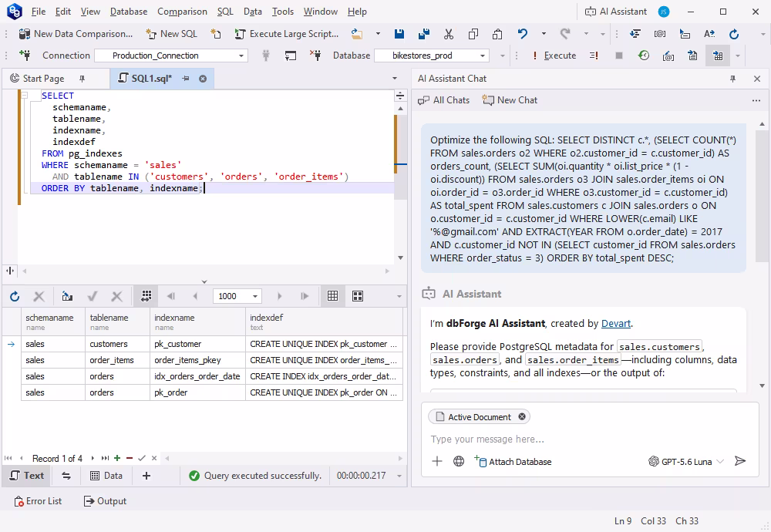Click the results grid refresh icon
771x532 pixels.
[15, 296]
